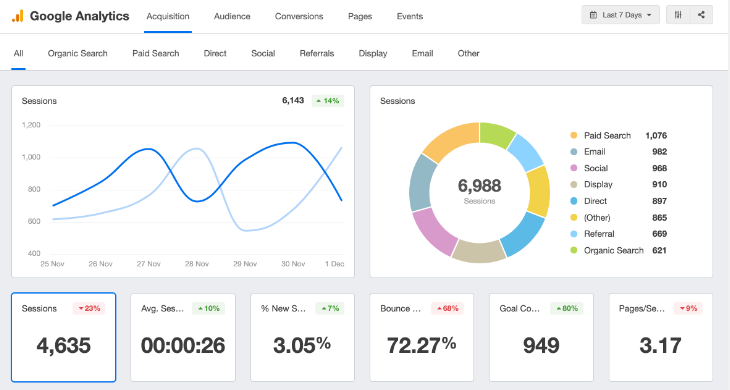Screen dimensions: 730x390
Task: Click the (Other) legend label
Action: tap(597, 217)
